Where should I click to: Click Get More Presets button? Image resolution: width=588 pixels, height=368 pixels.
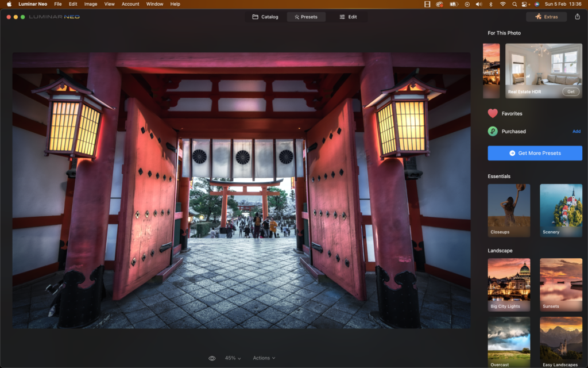pyautogui.click(x=535, y=153)
